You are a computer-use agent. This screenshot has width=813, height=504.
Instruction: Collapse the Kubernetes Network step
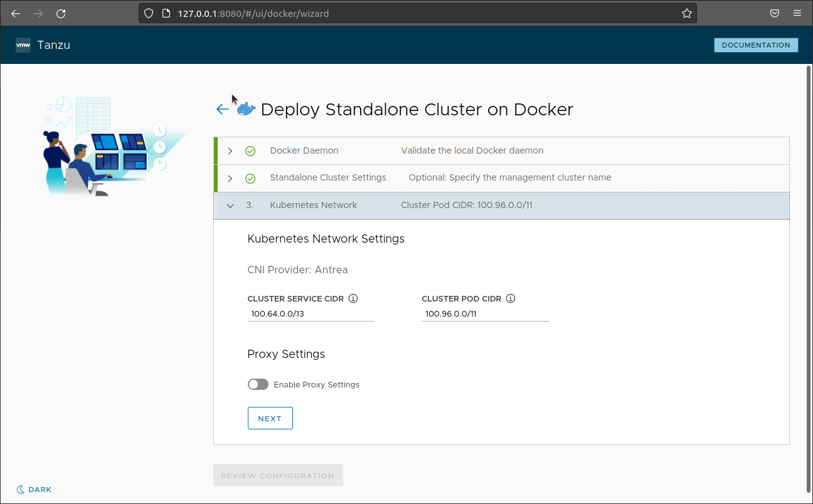tap(230, 206)
